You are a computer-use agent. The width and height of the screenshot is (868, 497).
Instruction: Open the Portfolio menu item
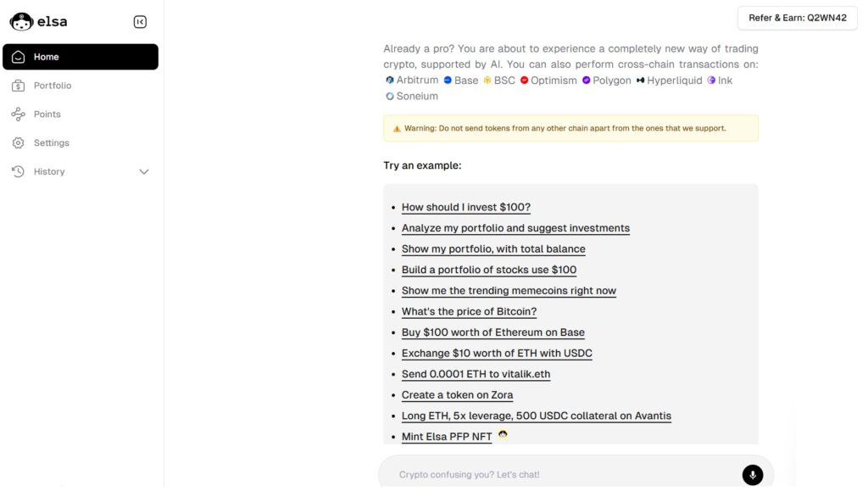53,86
